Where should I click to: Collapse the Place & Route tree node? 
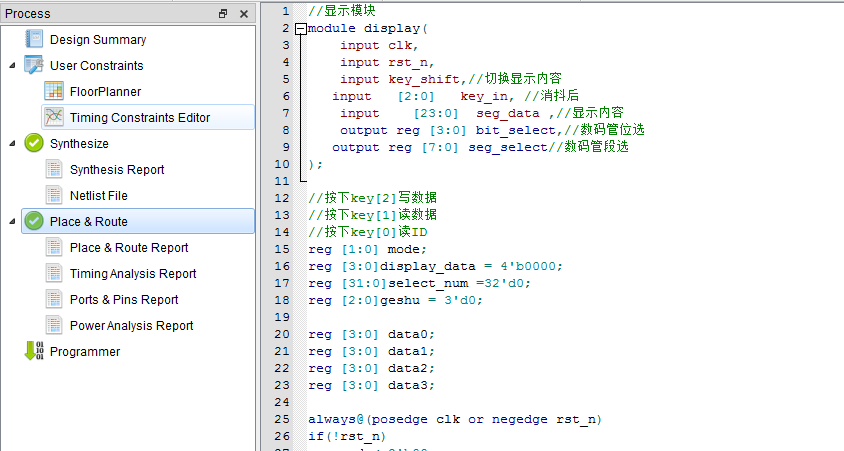tap(12, 222)
